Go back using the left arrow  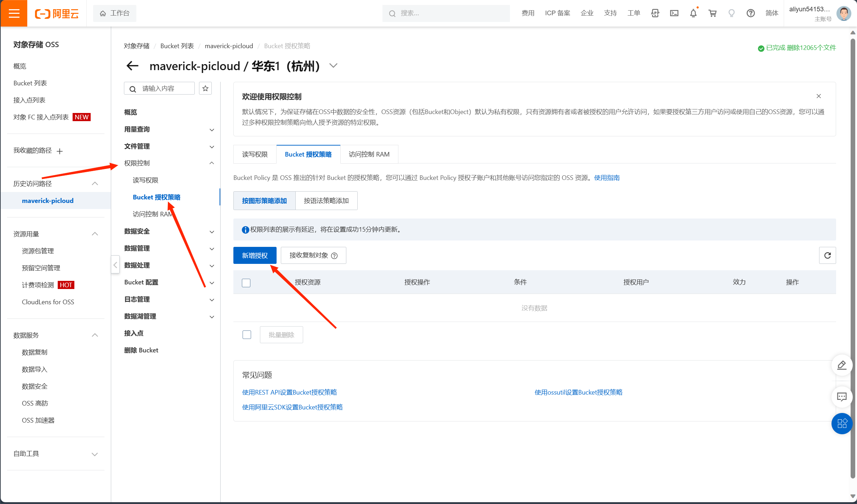[x=132, y=66]
